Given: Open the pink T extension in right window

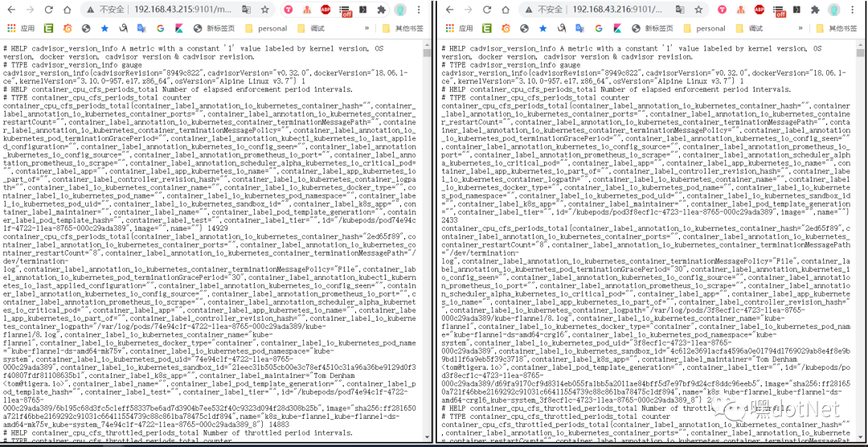Looking at the screenshot, I should 722,10.
